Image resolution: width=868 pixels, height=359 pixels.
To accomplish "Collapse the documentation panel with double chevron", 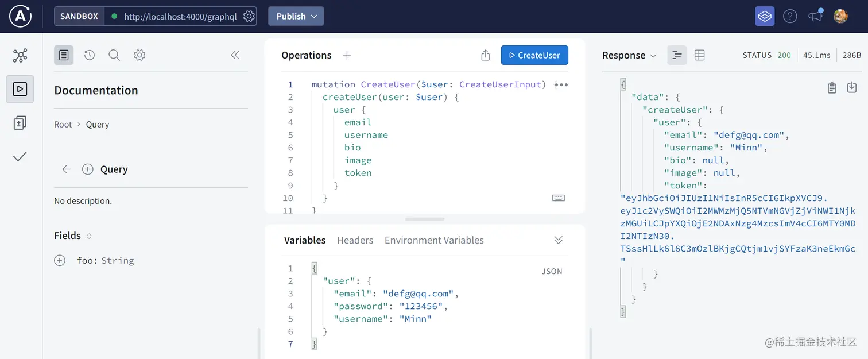I will coord(235,55).
